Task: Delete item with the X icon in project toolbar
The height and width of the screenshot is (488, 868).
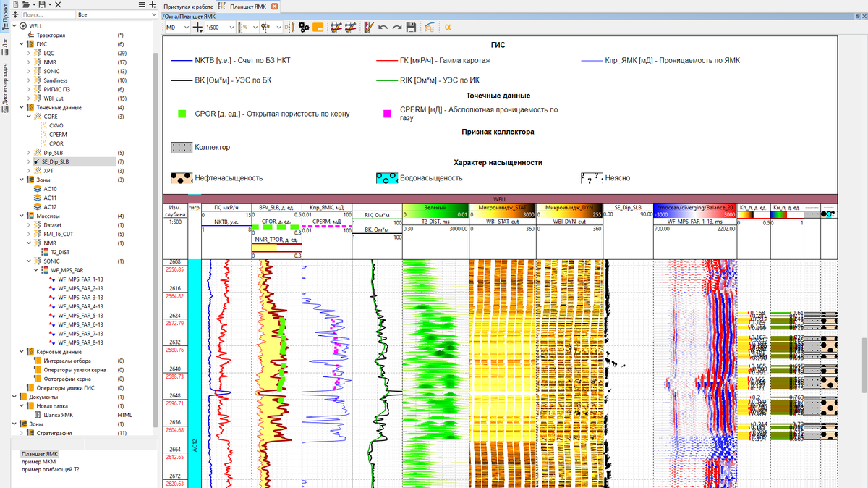Action: click(58, 4)
